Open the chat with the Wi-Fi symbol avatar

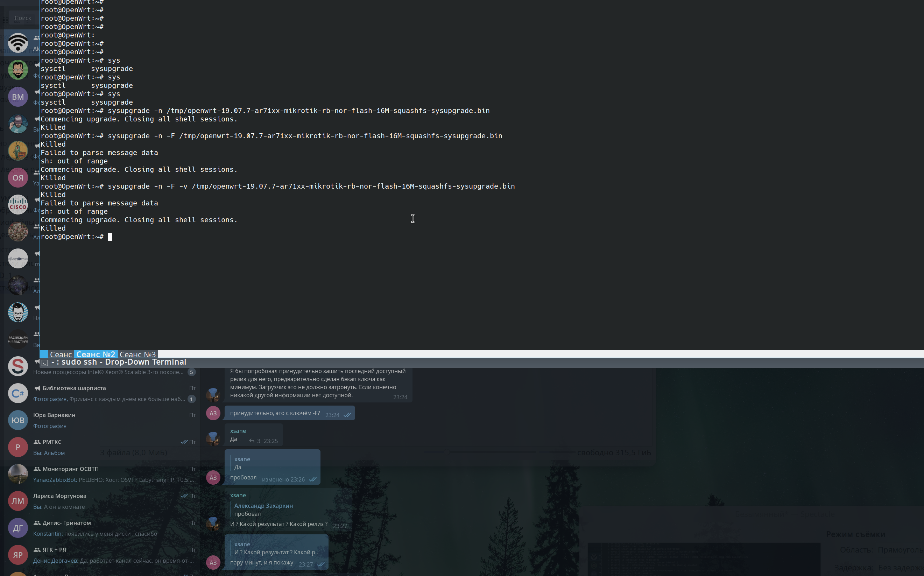[x=18, y=43]
